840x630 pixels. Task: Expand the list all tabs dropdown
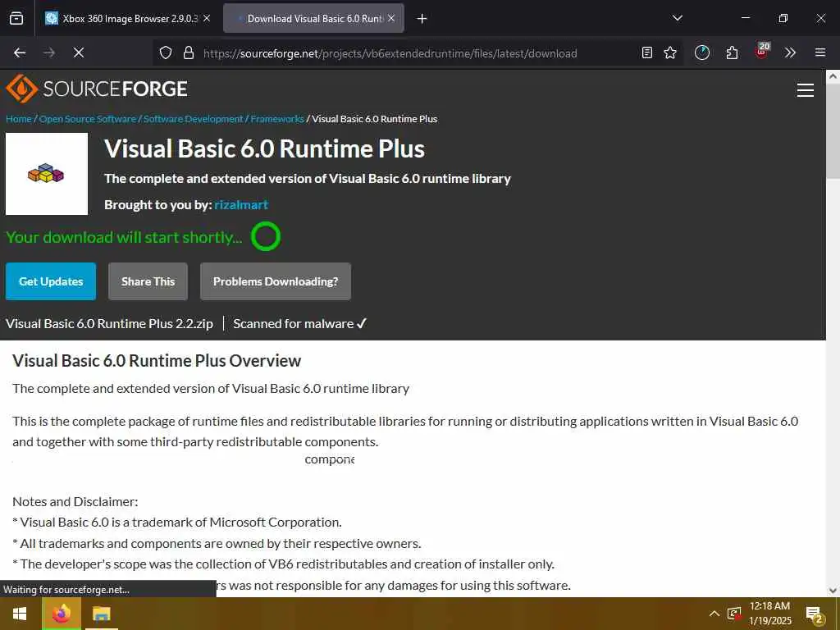pos(677,18)
